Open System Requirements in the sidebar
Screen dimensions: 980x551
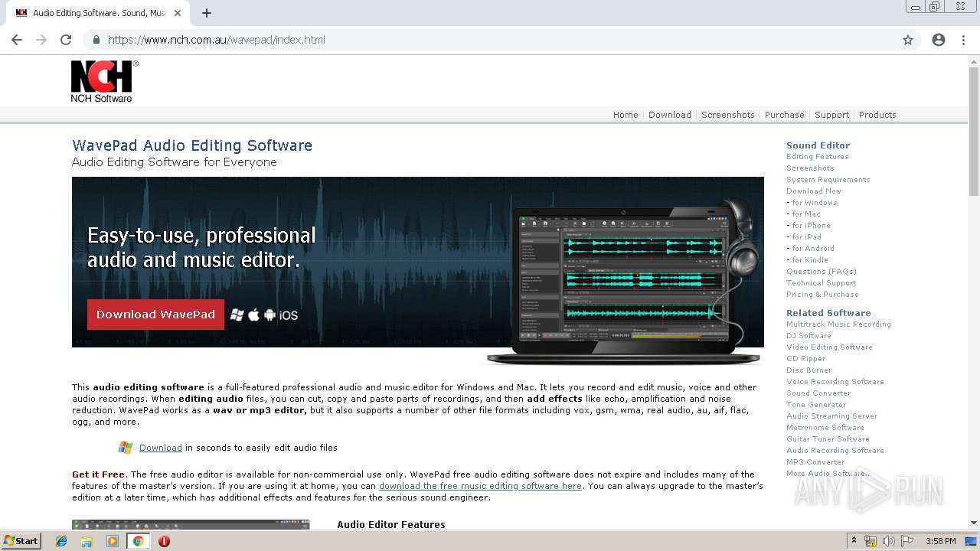pos(828,180)
